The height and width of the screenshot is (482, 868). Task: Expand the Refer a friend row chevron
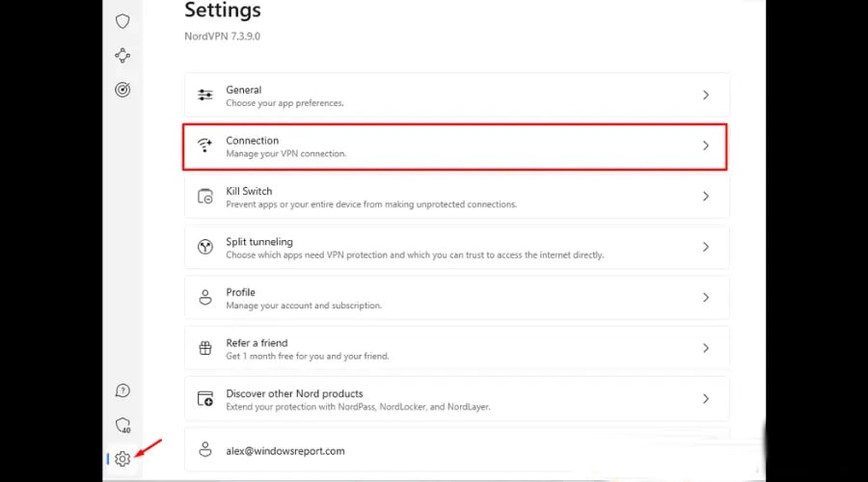tap(706, 348)
